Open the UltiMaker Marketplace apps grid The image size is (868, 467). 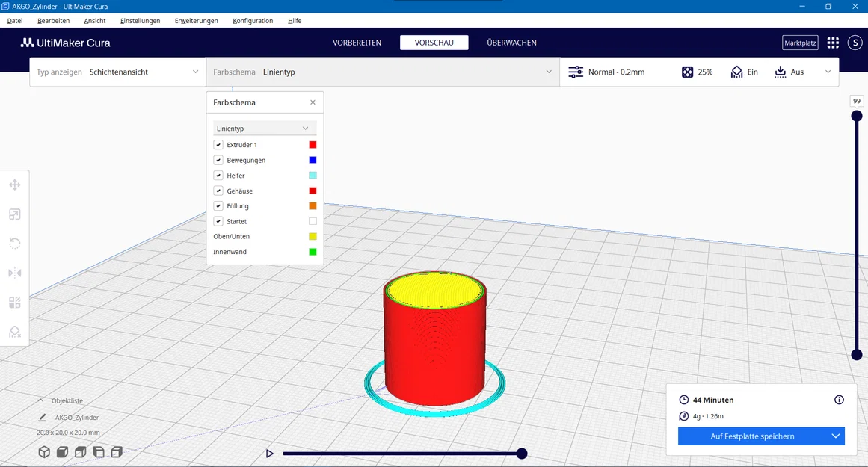833,43
